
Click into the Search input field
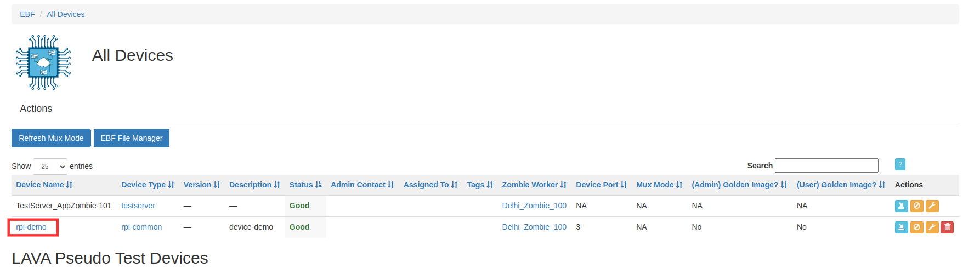826,166
